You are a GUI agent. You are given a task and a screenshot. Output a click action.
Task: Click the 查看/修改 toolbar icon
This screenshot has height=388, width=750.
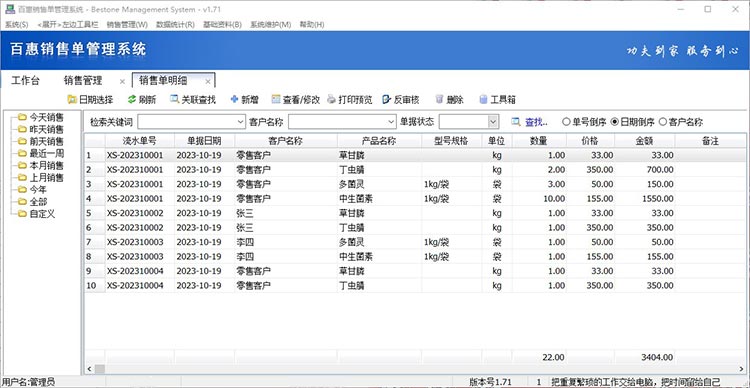point(276,100)
